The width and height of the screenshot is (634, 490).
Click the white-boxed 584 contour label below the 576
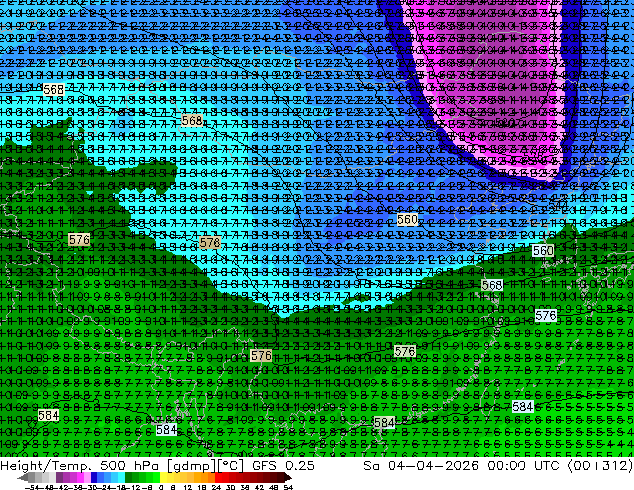522,406
